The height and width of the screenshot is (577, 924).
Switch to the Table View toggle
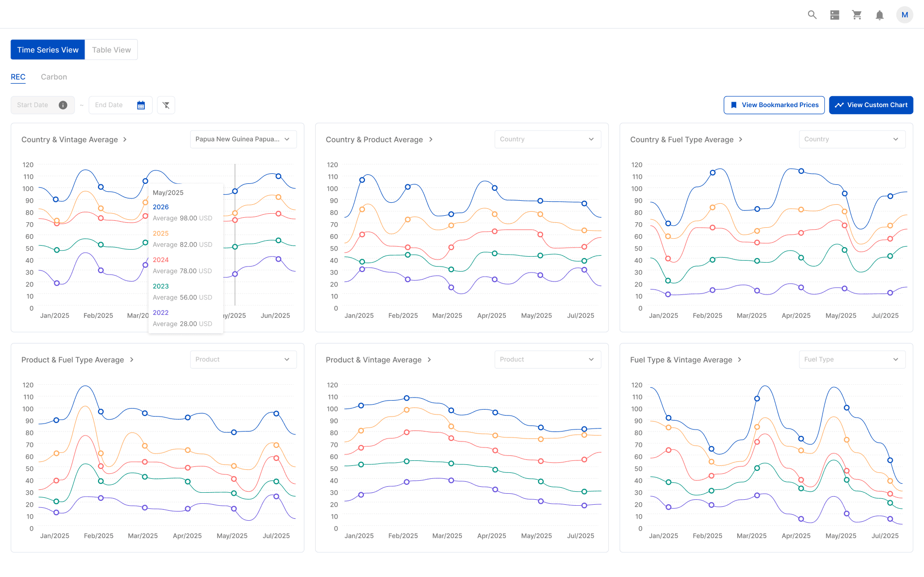point(111,49)
